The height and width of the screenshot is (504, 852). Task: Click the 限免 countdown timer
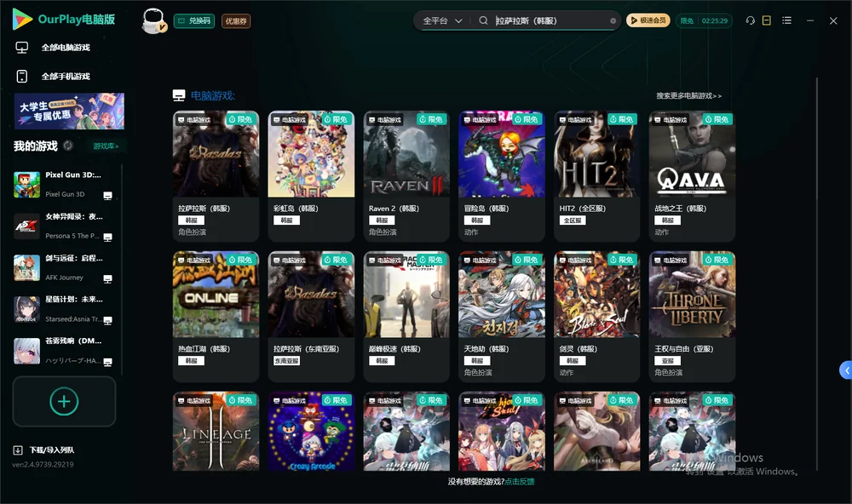(704, 20)
